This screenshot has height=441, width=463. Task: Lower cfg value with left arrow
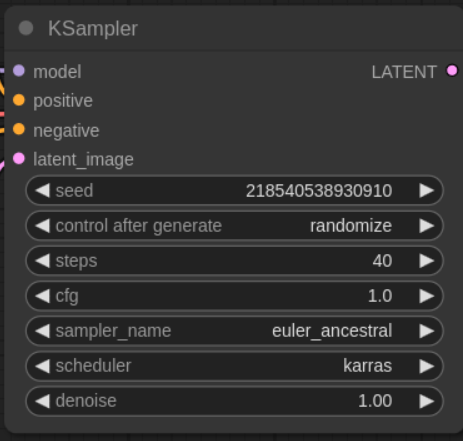pos(42,296)
